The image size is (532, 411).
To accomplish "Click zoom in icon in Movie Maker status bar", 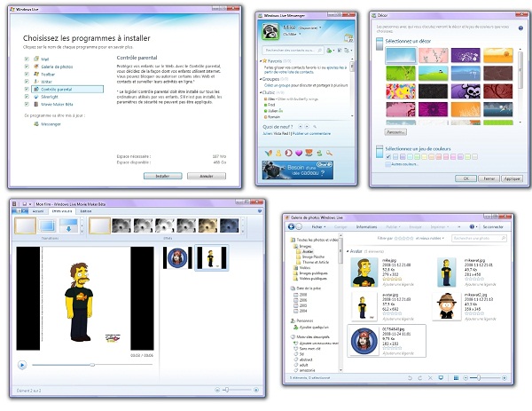I will (256, 390).
